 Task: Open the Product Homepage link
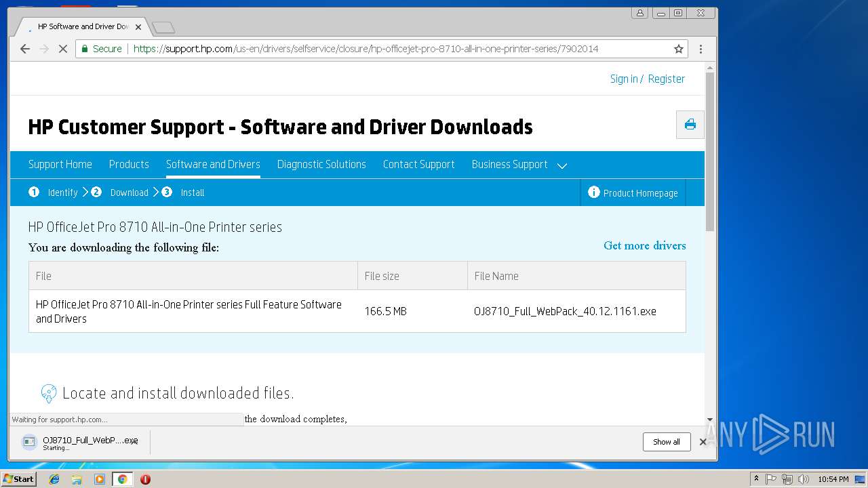tap(641, 193)
